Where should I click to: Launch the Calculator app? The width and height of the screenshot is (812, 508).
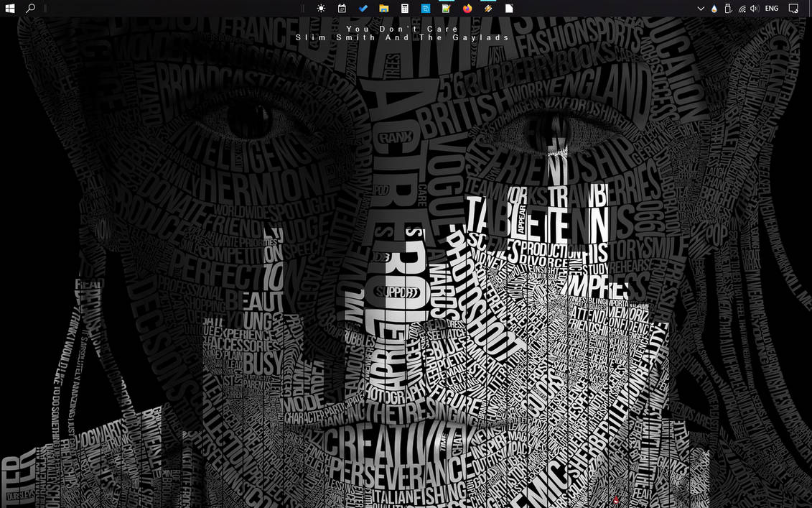pyautogui.click(x=404, y=9)
